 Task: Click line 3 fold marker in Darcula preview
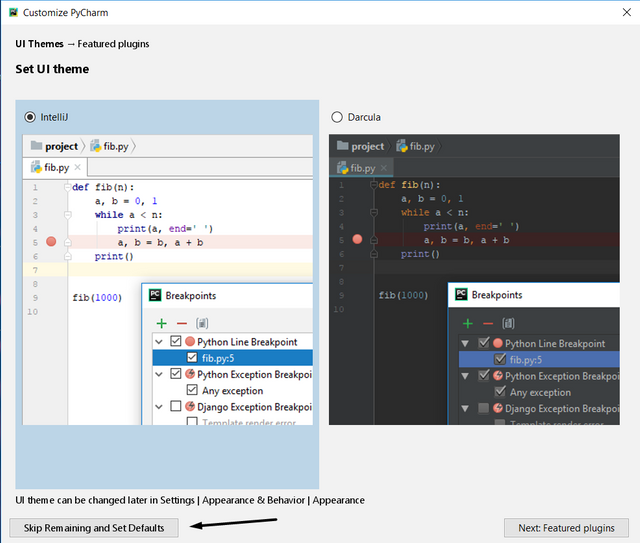click(373, 212)
